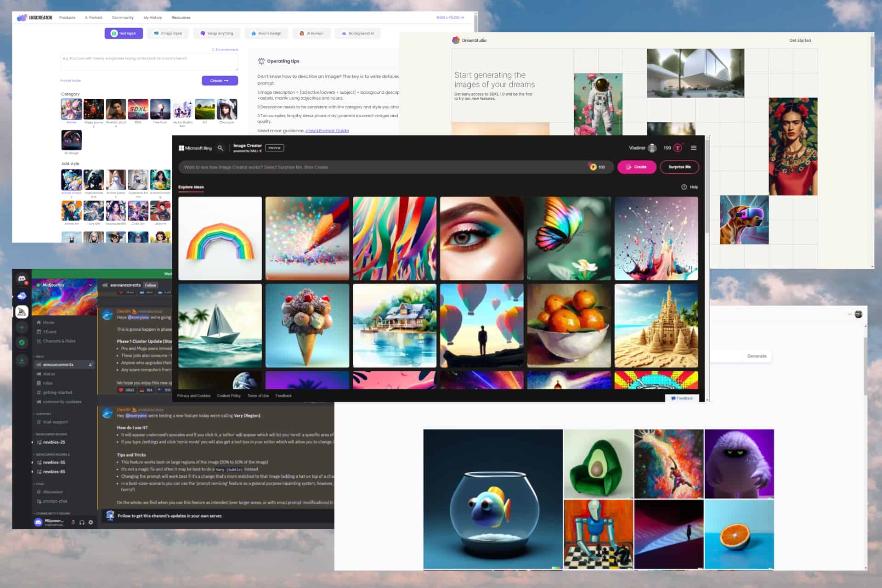Open the rainbow thumbnail in Bing ideas
Image resolution: width=882 pixels, height=588 pixels.
[220, 238]
